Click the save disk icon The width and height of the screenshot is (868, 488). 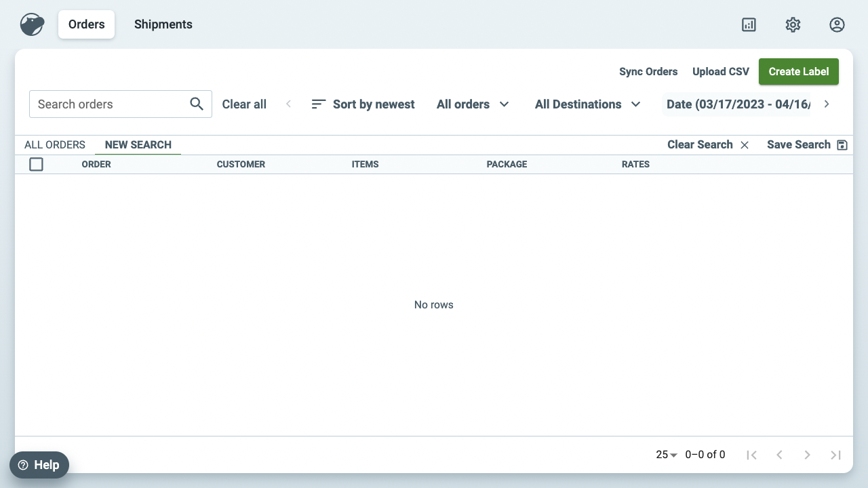[x=842, y=145]
